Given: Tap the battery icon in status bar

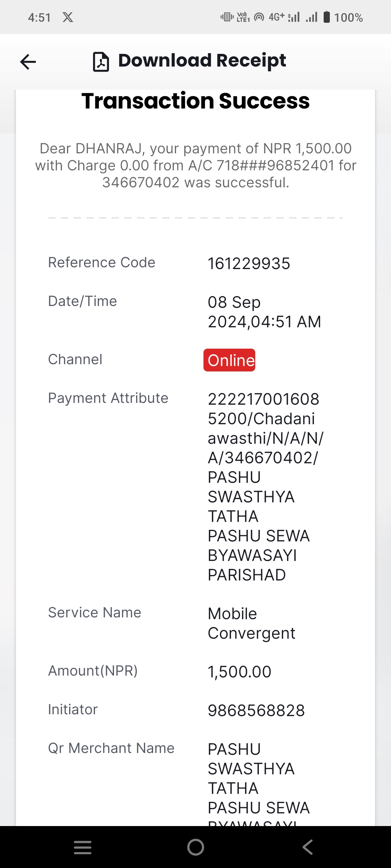Looking at the screenshot, I should [x=327, y=17].
